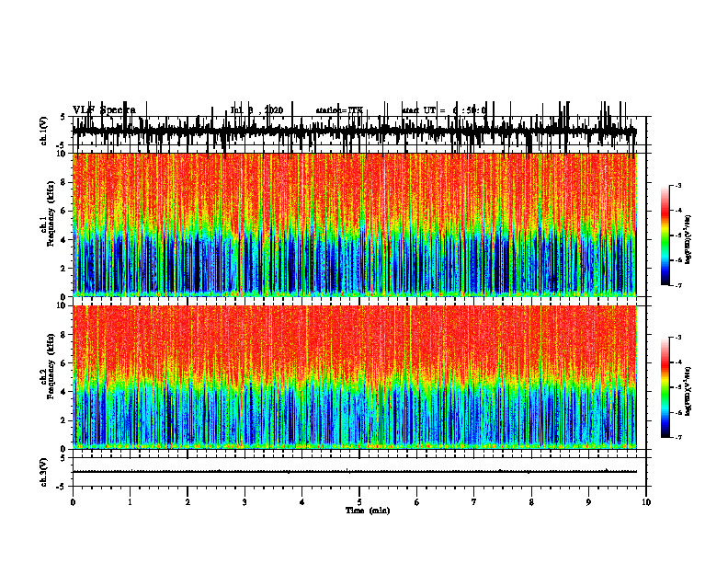Screen dimensions: 728x563
Task: Click time axis tick label '9'
Action: (588, 502)
